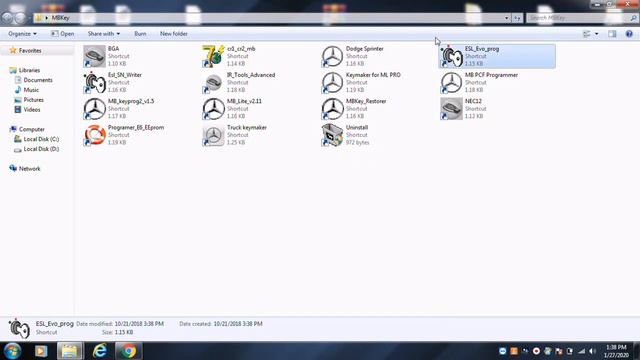This screenshot has height=360, width=640.
Task: Launch Internet Explorer from the taskbar
Action: tap(99, 351)
